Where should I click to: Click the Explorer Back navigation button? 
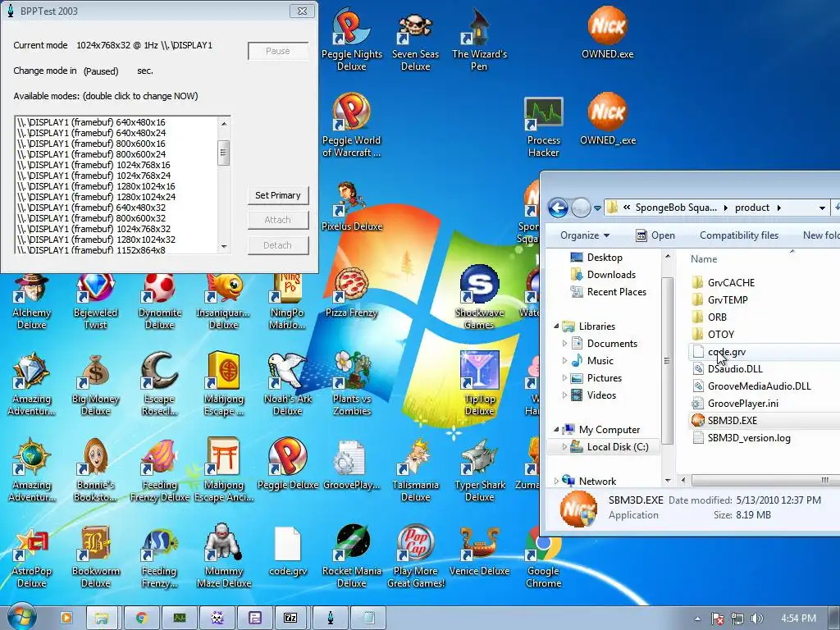pyautogui.click(x=558, y=208)
